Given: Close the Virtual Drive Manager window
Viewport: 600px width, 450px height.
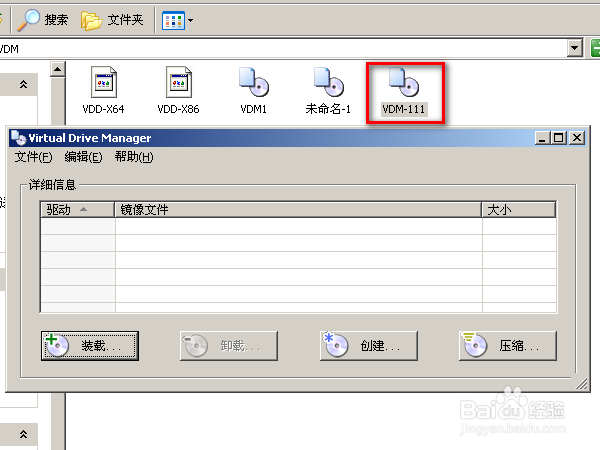Looking at the screenshot, I should point(577,138).
